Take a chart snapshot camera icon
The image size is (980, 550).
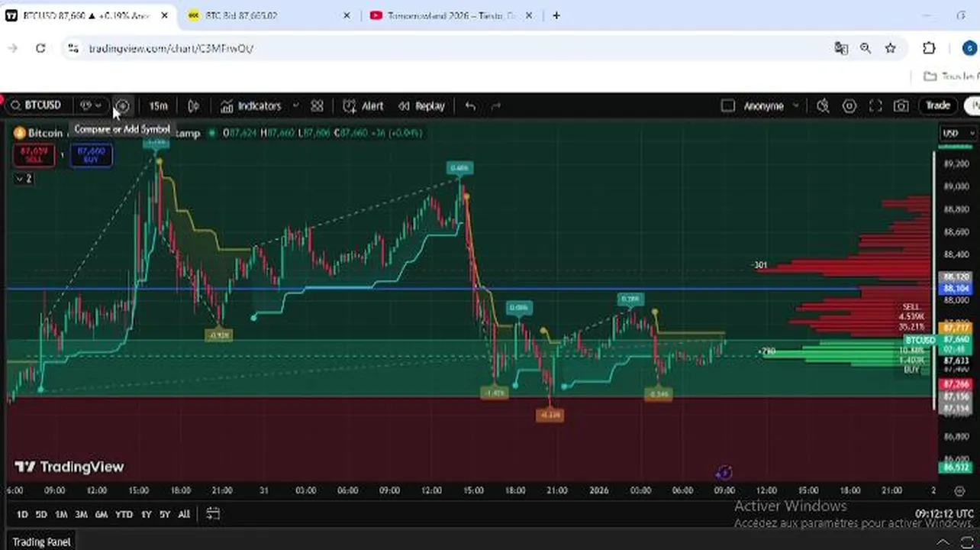click(x=901, y=105)
